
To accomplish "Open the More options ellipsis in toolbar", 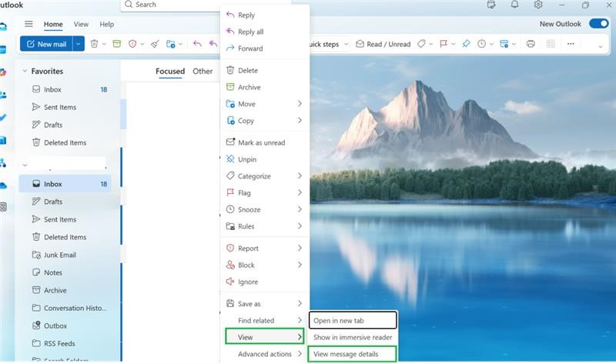I will click(571, 44).
